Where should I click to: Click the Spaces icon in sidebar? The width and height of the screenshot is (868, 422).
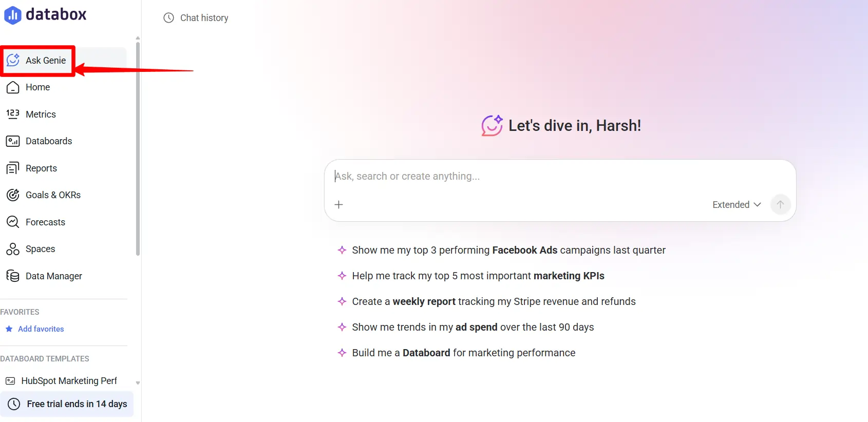[x=13, y=249]
